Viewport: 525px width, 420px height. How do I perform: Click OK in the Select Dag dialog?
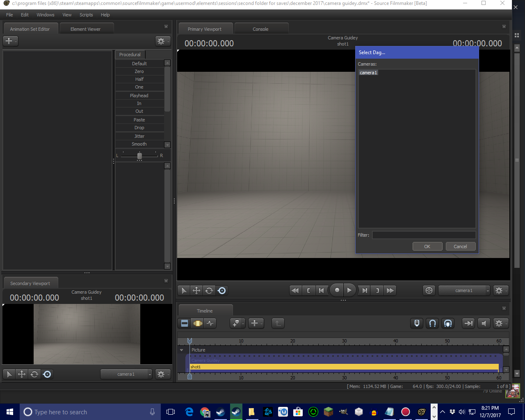tap(427, 247)
